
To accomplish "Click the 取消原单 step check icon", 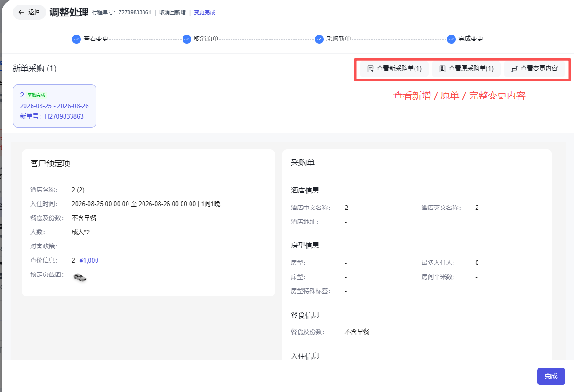I will [187, 39].
